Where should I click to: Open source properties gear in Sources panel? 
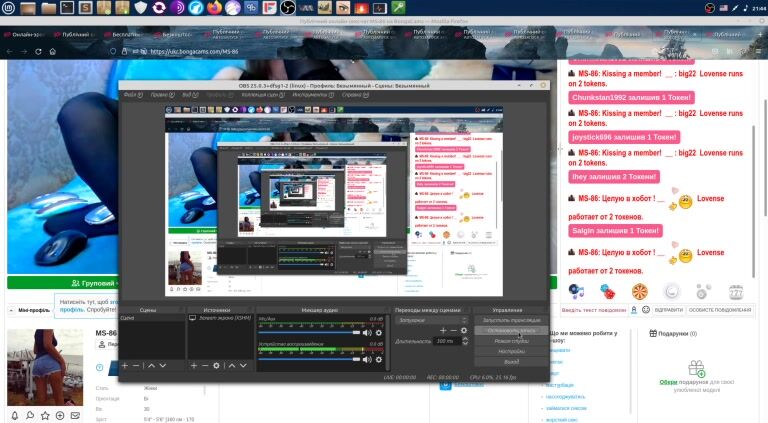tap(216, 366)
